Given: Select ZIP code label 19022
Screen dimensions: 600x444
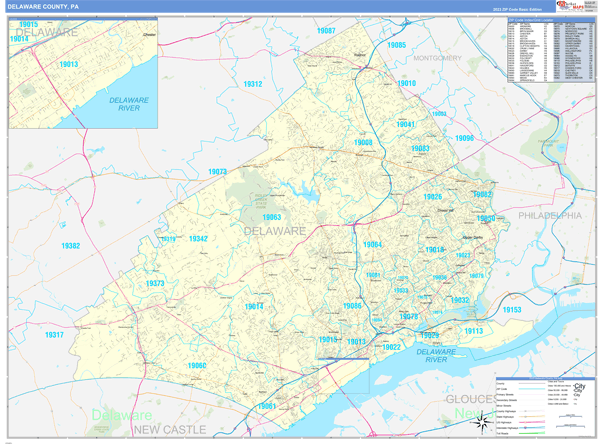Looking at the screenshot, I should click(391, 347).
